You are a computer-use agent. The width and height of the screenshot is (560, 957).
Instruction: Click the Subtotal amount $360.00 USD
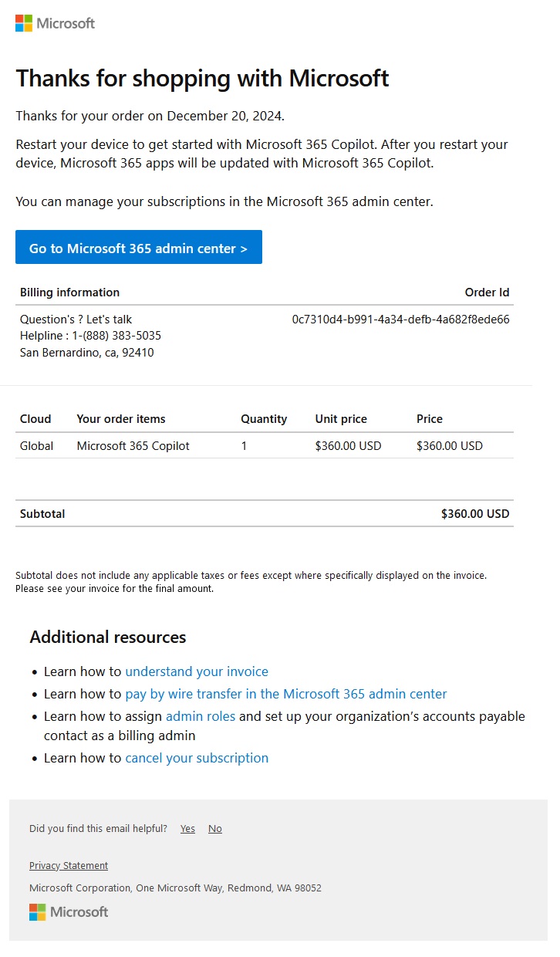pyautogui.click(x=475, y=513)
